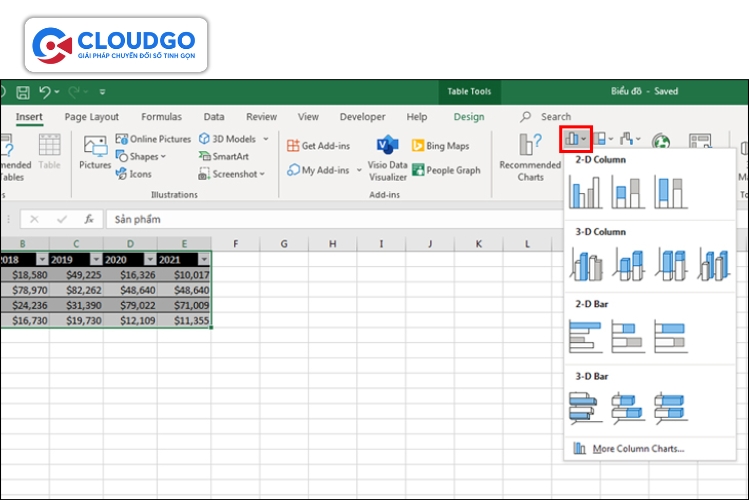Open the 2021 column filter dropdown
This screenshot has height=500, width=750.
pos(204,259)
